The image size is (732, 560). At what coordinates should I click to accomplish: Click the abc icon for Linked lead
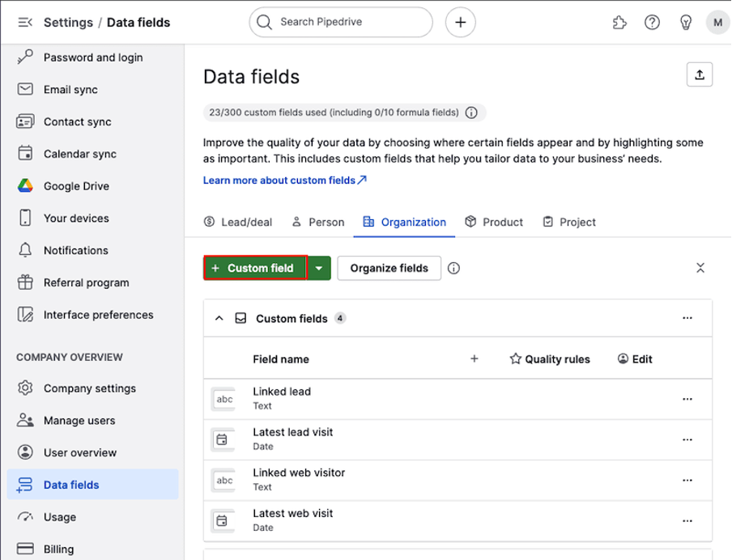tap(224, 399)
